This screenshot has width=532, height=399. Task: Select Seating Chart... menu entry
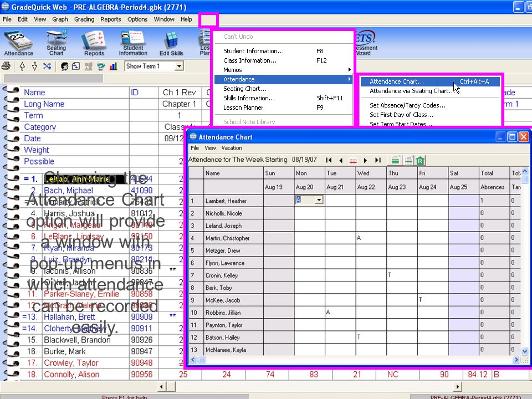[284, 89]
